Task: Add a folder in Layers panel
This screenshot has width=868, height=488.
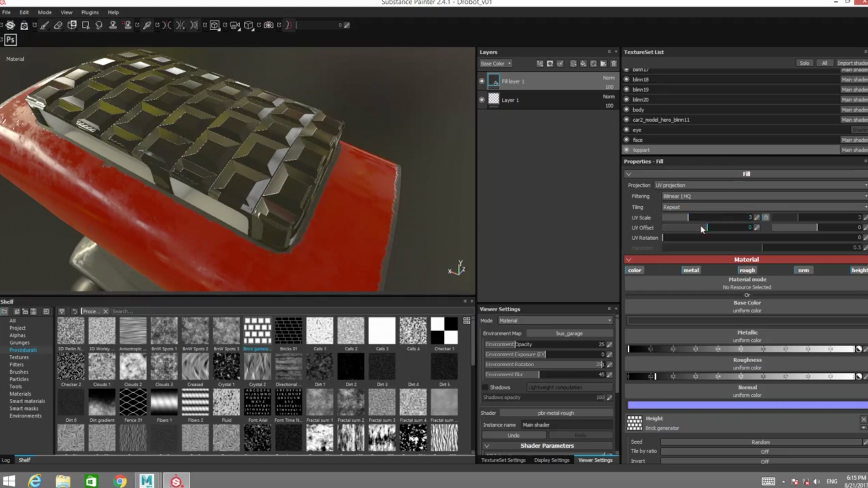Action: (604, 64)
